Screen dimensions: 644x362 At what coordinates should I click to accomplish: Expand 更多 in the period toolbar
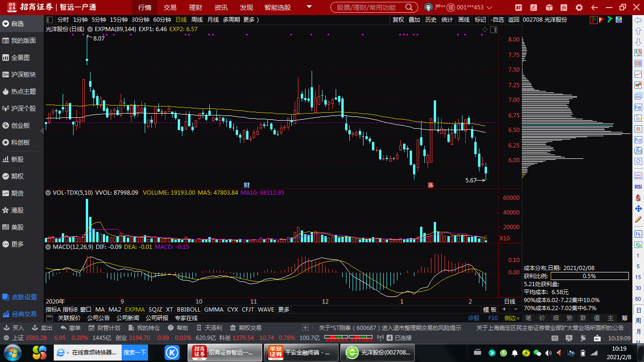click(251, 20)
